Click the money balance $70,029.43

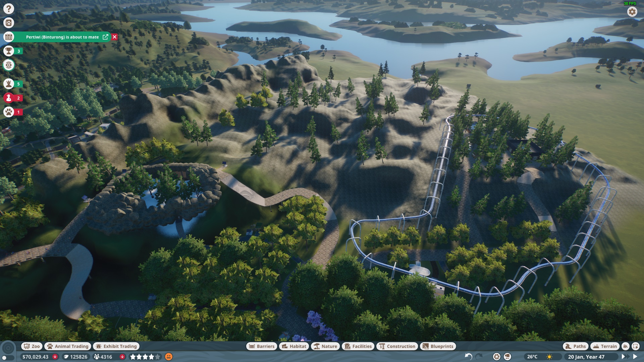coord(35,357)
